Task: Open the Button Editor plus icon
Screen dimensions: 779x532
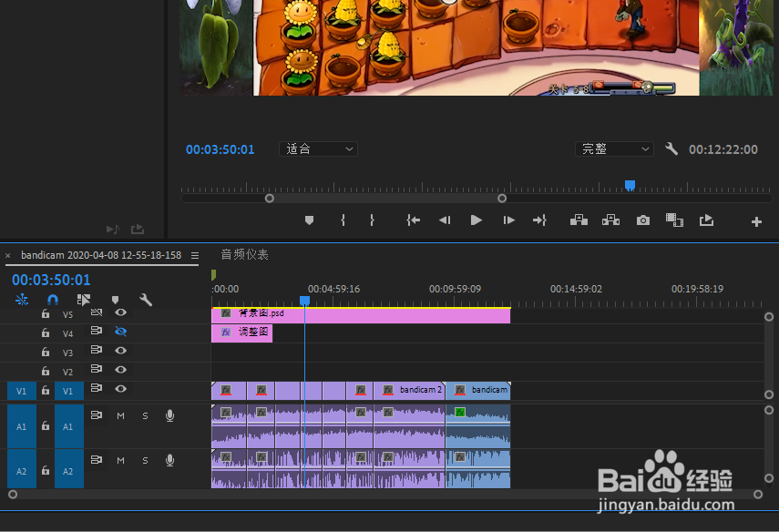Action: tap(756, 222)
